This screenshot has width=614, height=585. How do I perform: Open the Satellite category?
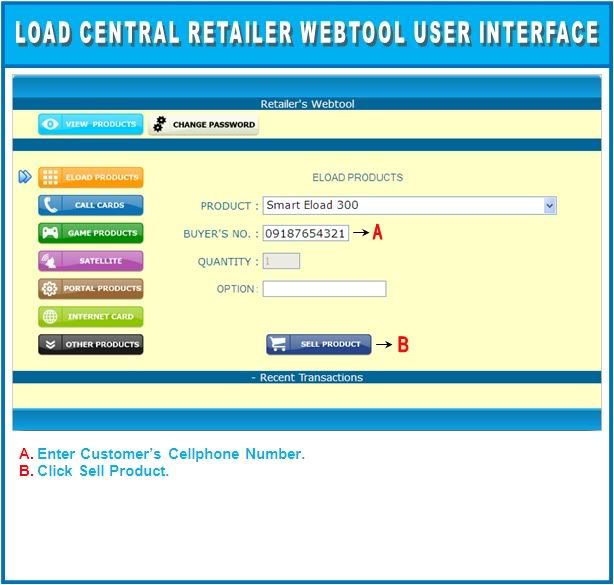point(90,261)
